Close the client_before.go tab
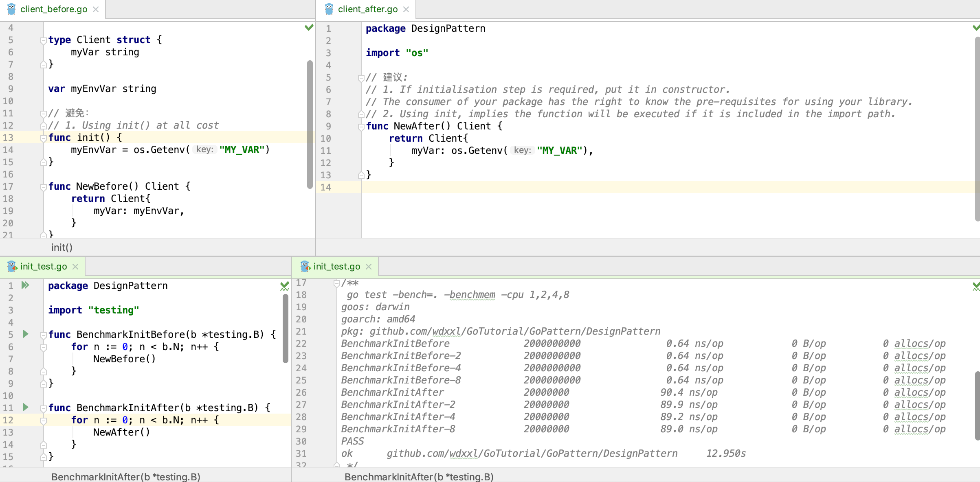Image resolution: width=980 pixels, height=482 pixels. 96,9
